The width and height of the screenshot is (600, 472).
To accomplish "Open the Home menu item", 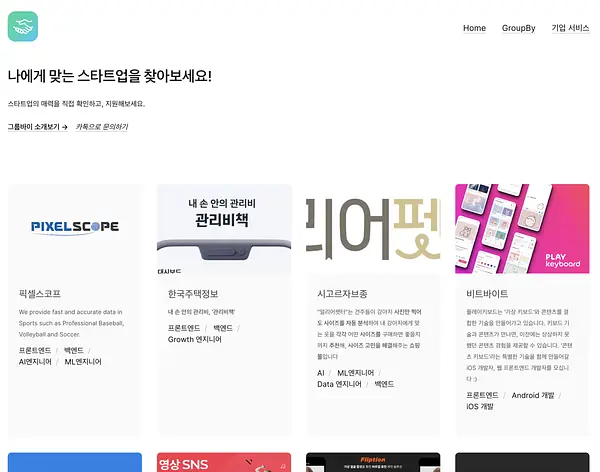I will [474, 28].
